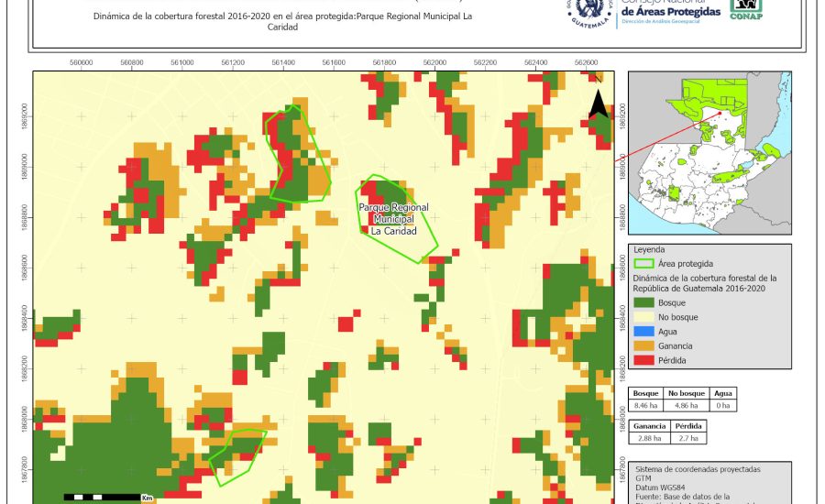Click the No bosque 4.86 ha cell

pyautogui.click(x=685, y=404)
